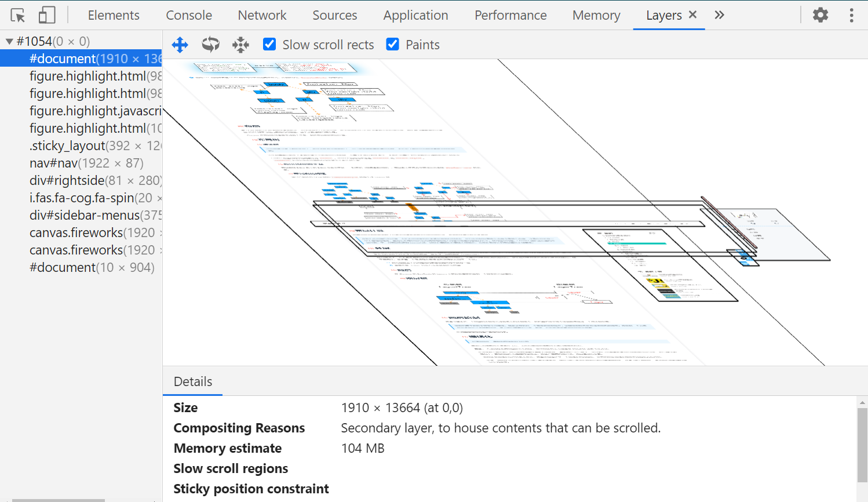Go to the Performance tab
868x502 pixels.
(510, 15)
